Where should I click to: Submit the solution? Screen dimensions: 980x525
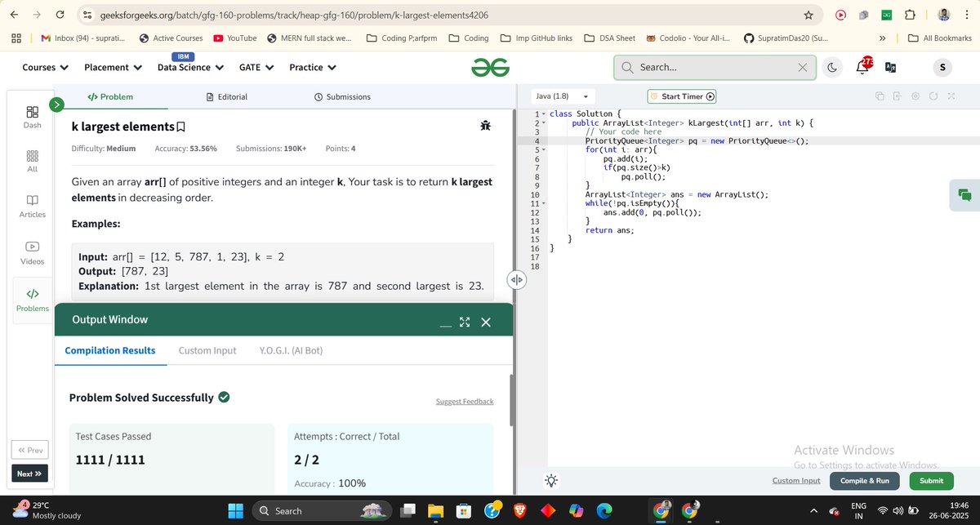(931, 481)
